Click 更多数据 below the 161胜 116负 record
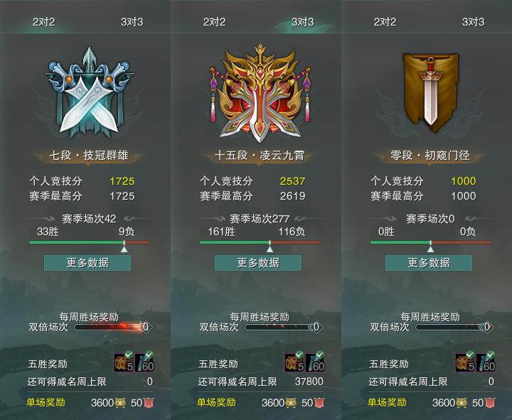Viewport: 512px width, 420px height. click(x=258, y=263)
